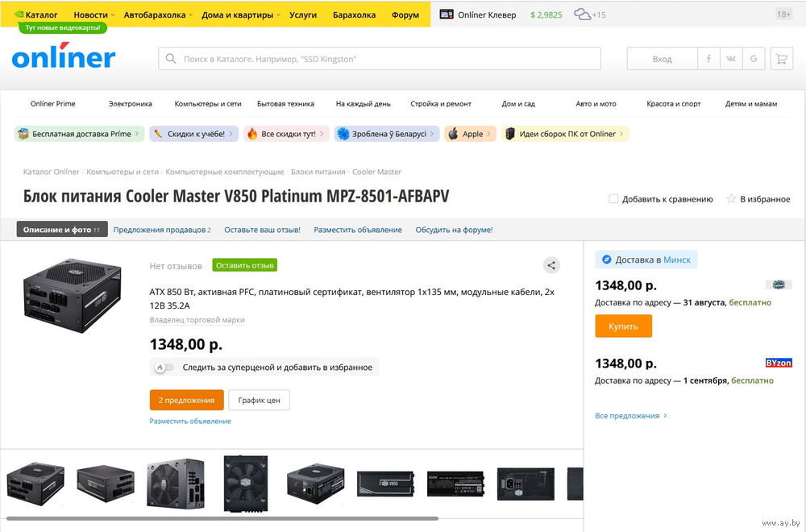Toggle the super price tracking switch
The width and height of the screenshot is (806, 532).
[164, 367]
